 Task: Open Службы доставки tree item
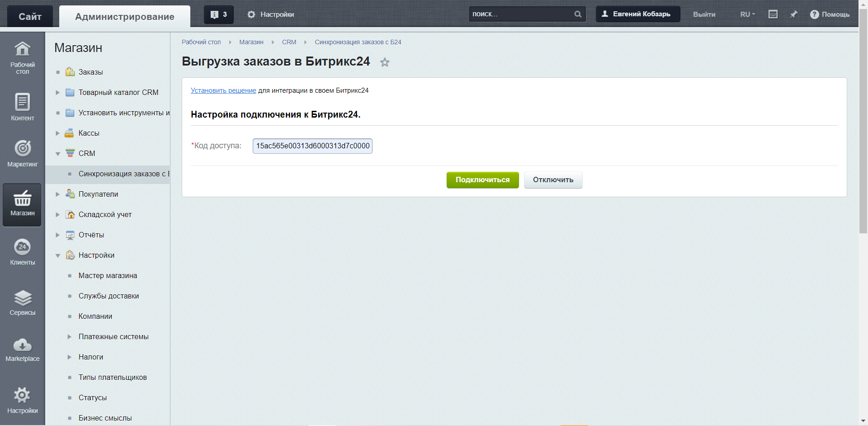pos(108,296)
